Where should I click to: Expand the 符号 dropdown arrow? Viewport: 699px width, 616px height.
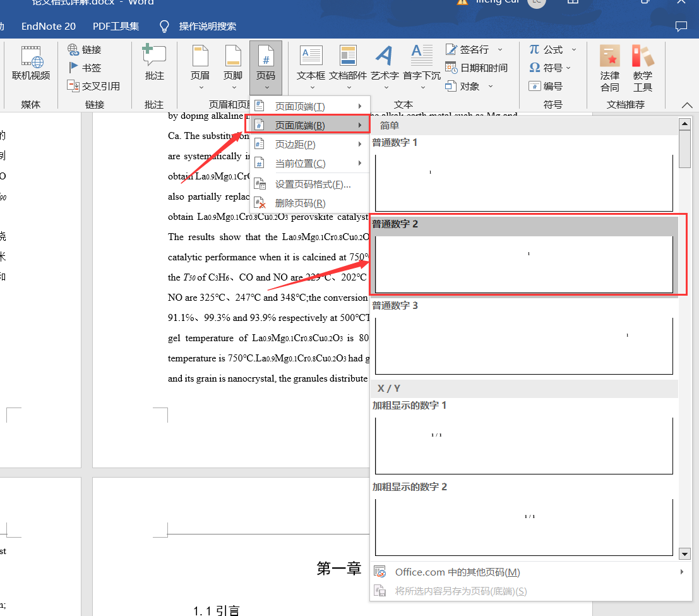coord(568,68)
